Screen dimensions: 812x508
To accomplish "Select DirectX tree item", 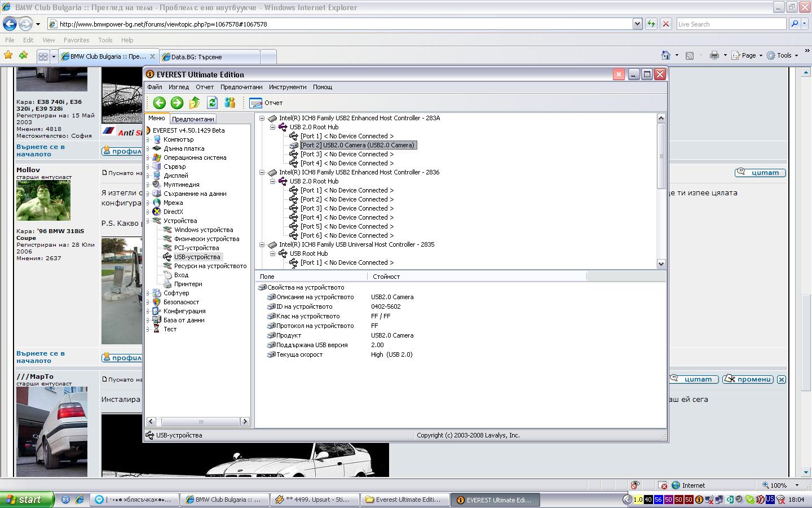I will (173, 212).
